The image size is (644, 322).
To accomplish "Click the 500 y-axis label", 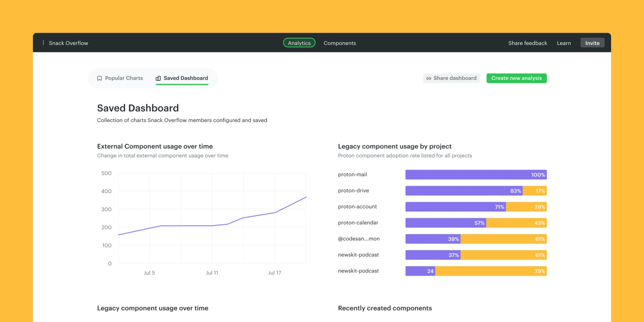I will coord(106,173).
